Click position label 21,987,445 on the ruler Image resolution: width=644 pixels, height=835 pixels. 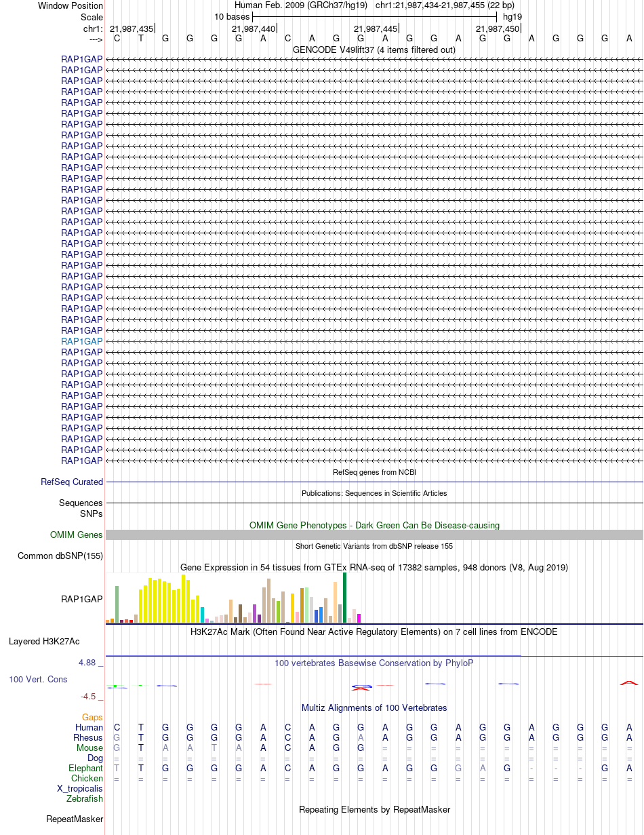[x=376, y=28]
